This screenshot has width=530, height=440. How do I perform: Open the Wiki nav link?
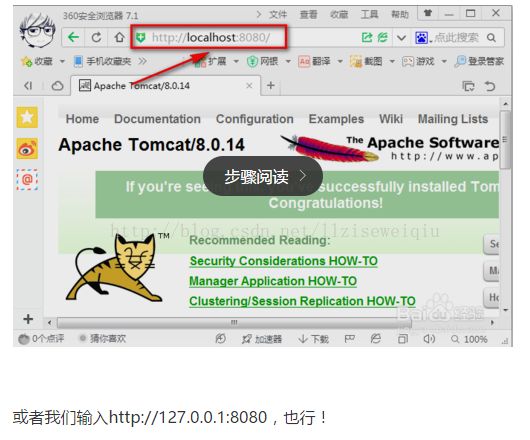[x=391, y=119]
